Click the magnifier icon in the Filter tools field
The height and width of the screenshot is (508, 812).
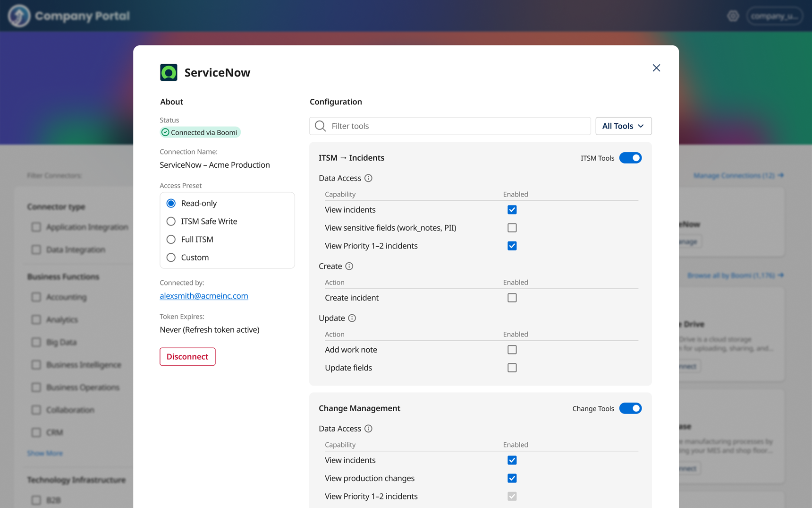[320, 126]
